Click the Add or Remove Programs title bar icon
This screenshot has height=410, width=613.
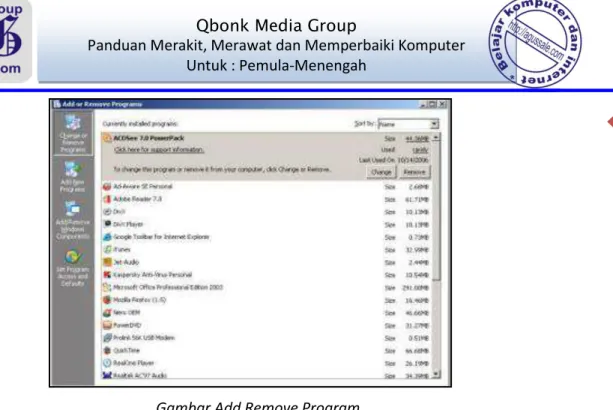tap(57, 104)
